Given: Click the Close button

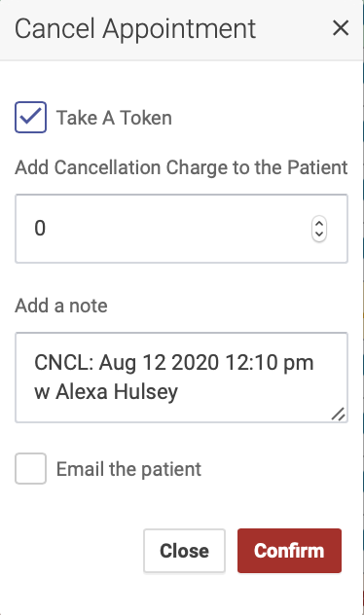Looking at the screenshot, I should (184, 551).
